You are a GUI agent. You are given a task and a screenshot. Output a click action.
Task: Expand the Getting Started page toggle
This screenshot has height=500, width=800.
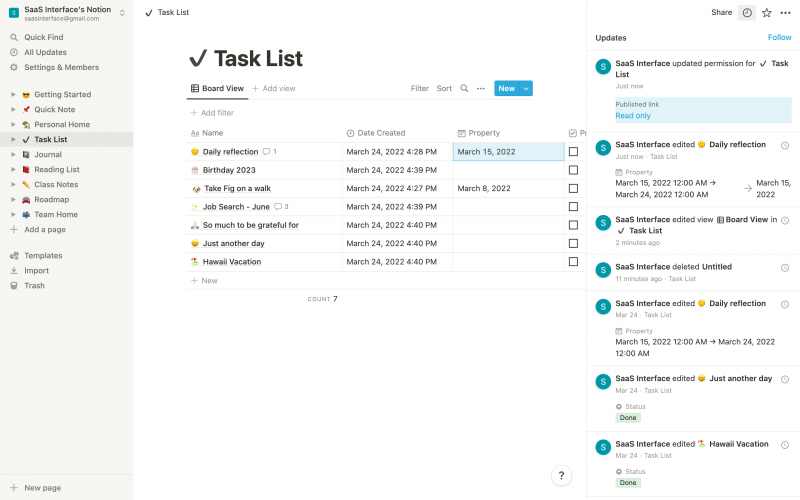pos(13,94)
